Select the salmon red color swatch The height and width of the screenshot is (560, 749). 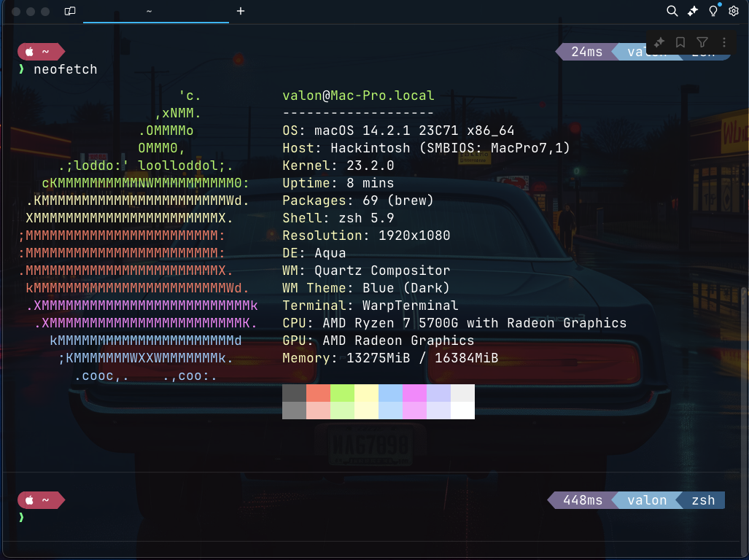(x=318, y=393)
